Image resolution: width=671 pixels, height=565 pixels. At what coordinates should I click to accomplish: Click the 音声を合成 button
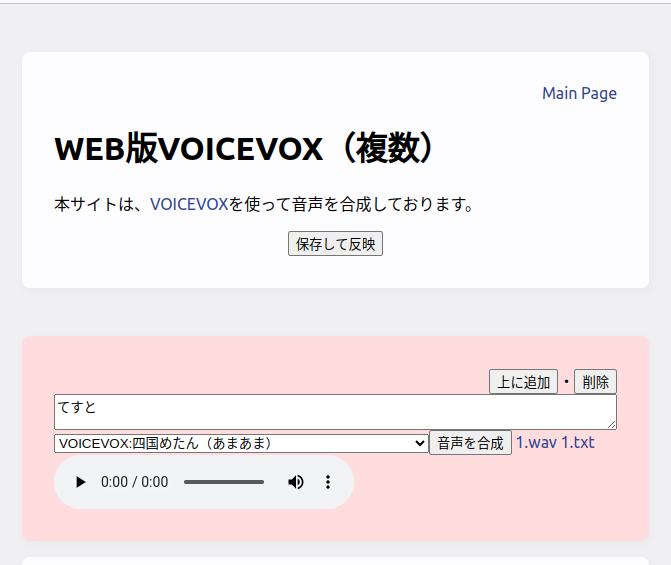tap(470, 443)
